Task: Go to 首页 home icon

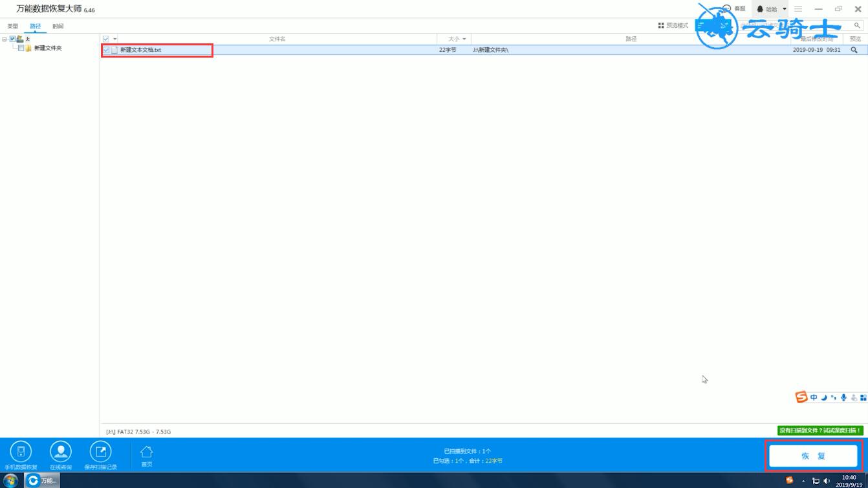Action: click(147, 452)
